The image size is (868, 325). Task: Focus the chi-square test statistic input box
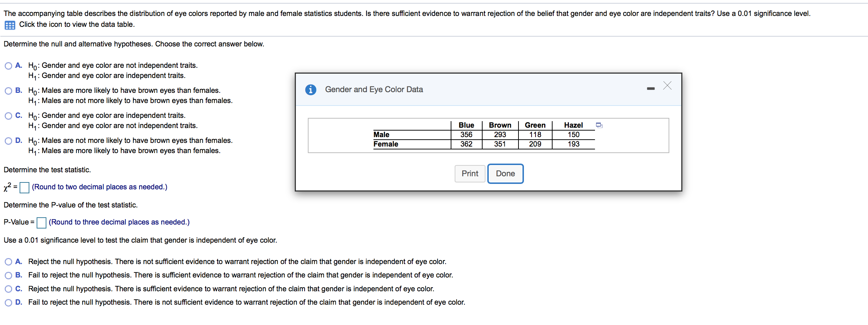[25, 188]
